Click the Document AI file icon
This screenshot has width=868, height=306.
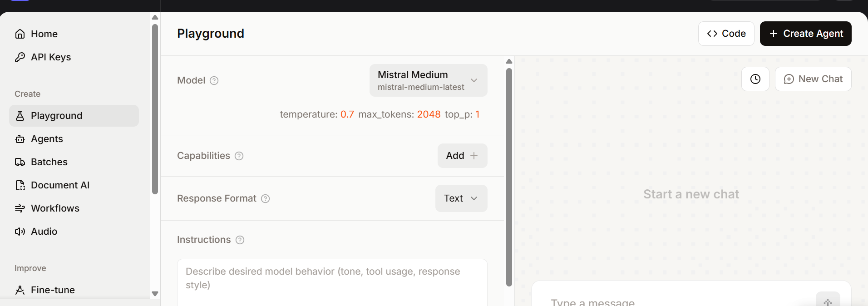click(20, 185)
